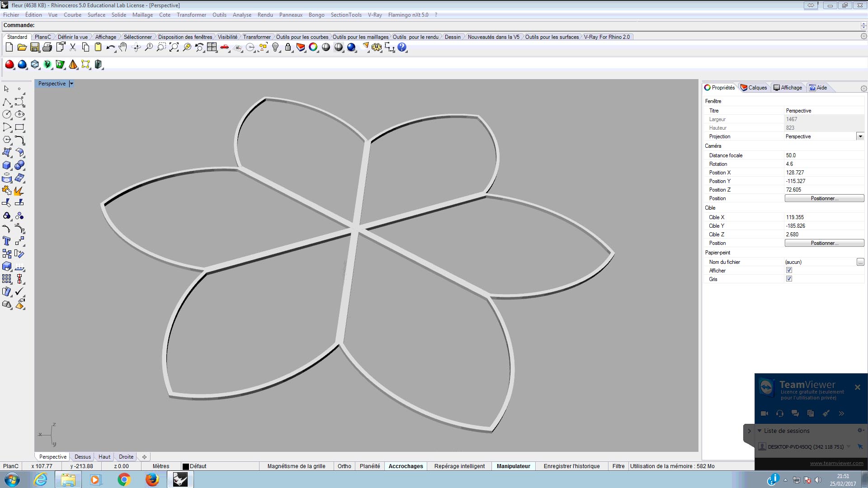This screenshot has width=868, height=488.
Task: Open PlanC coordinate system toggle
Action: coord(11,466)
